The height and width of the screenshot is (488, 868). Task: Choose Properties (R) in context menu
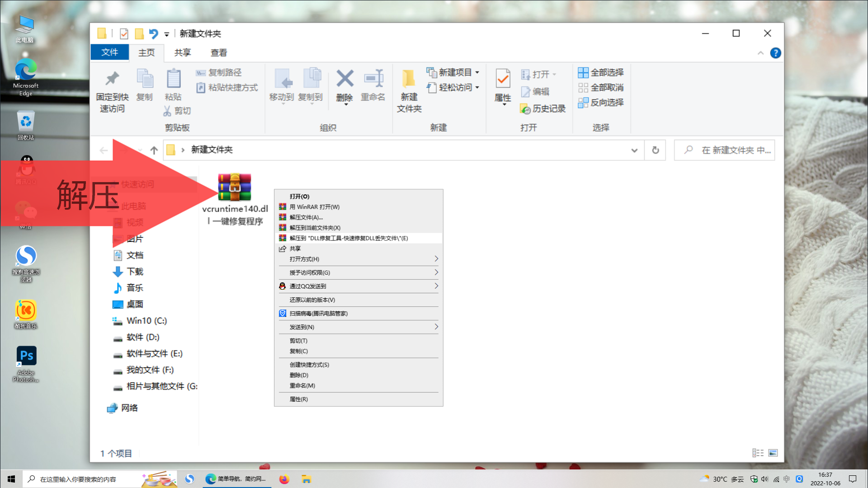click(x=359, y=399)
